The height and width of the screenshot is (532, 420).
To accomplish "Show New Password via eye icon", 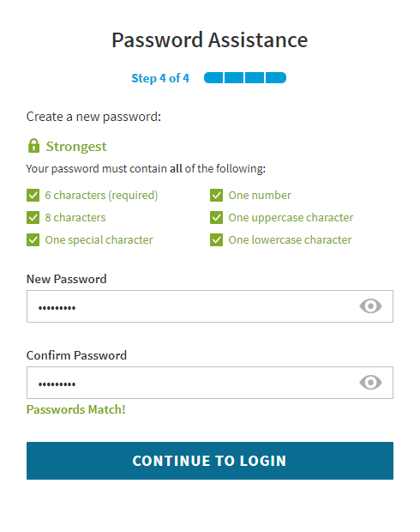I will (x=370, y=306).
